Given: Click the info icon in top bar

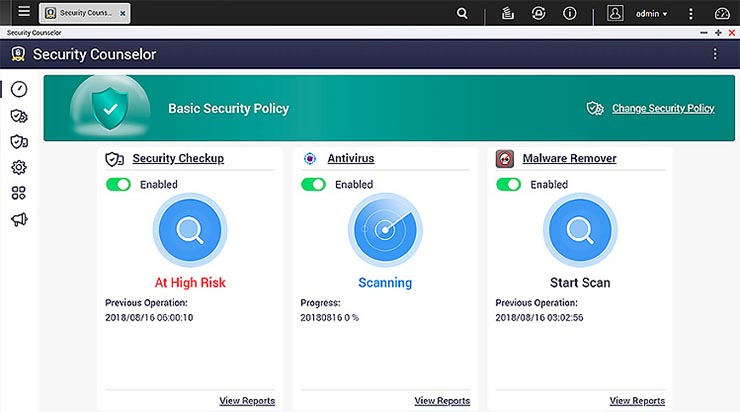Looking at the screenshot, I should point(570,14).
